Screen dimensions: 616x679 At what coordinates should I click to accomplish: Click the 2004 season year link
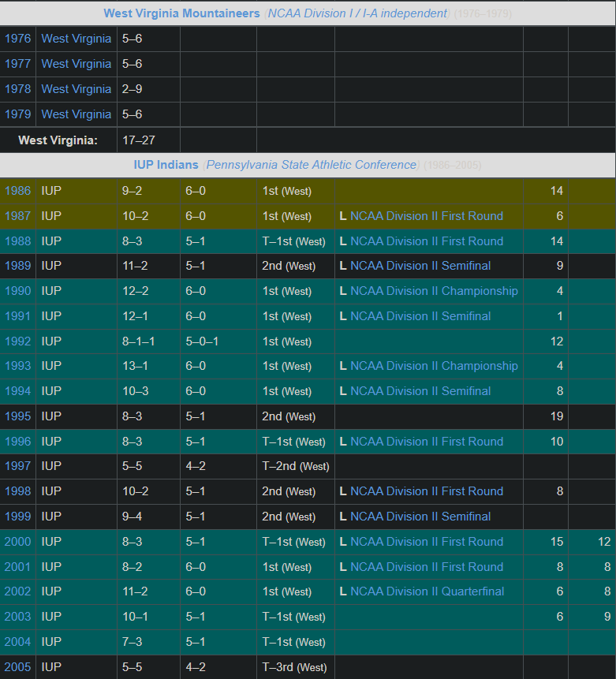tap(18, 642)
